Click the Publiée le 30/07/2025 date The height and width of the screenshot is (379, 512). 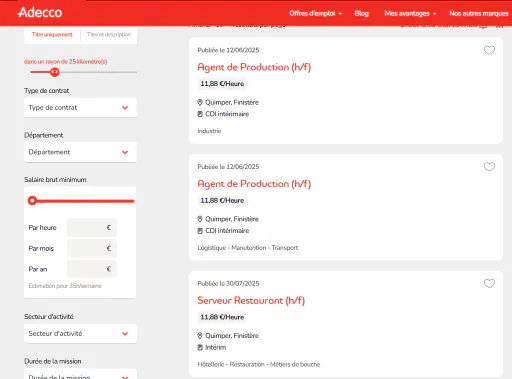(228, 284)
